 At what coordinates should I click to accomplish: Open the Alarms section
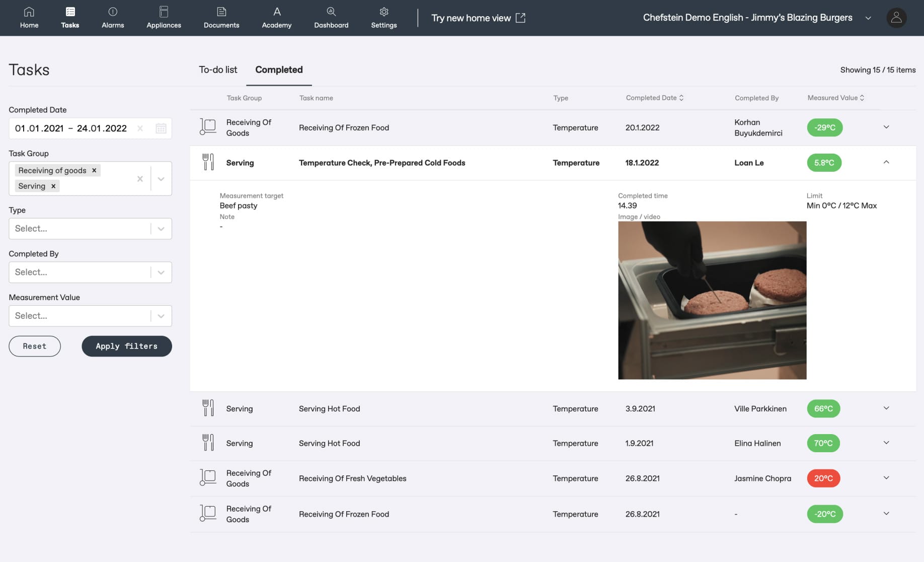[x=113, y=18]
